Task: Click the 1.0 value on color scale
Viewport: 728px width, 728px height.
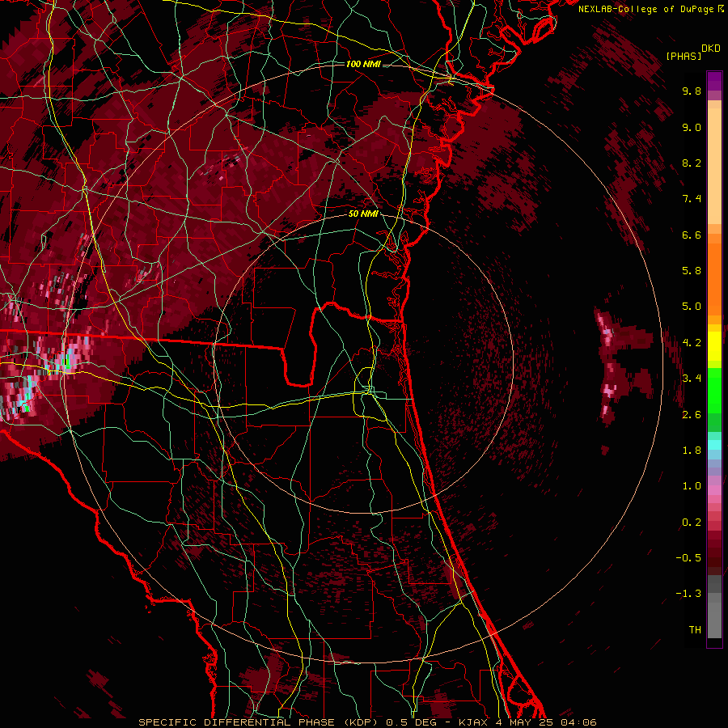Action: tap(692, 486)
